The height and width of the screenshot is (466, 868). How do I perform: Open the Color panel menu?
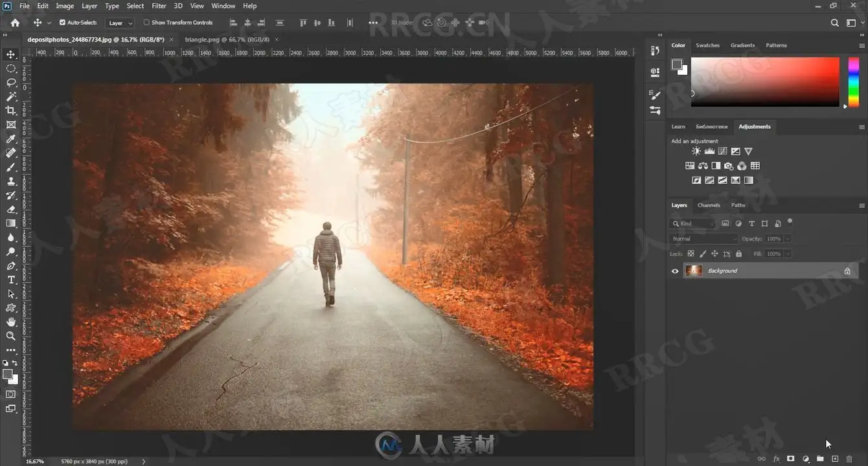(x=862, y=46)
